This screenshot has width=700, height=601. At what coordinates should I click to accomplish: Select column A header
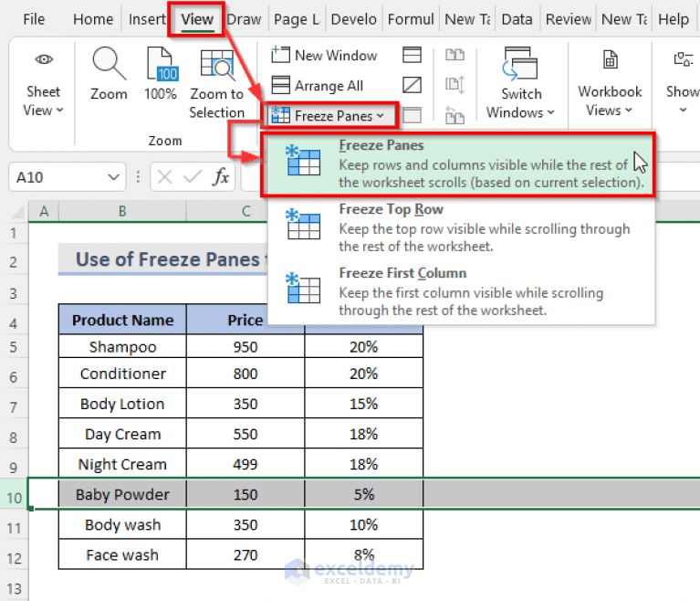click(x=44, y=211)
